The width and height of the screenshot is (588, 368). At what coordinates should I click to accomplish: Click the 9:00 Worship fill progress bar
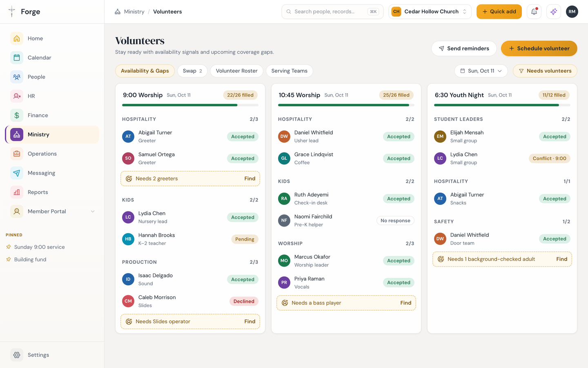click(x=190, y=105)
